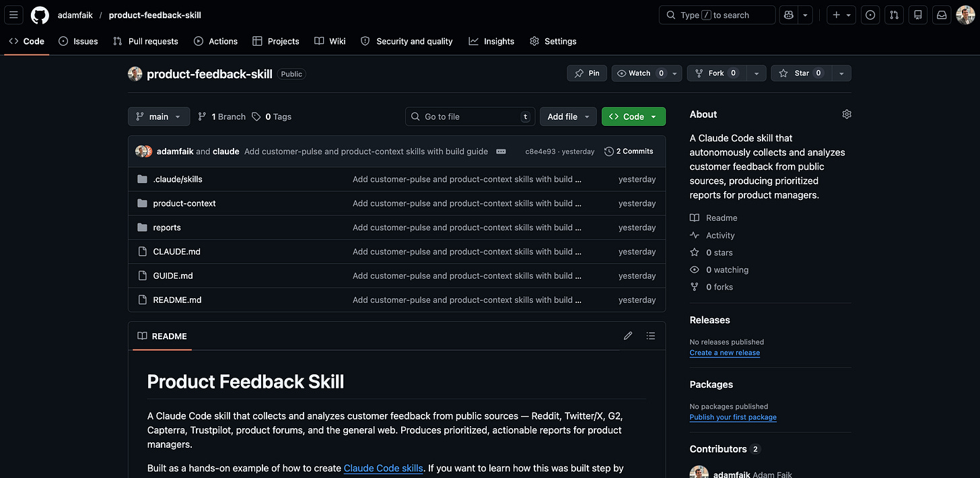Image resolution: width=980 pixels, height=478 pixels.
Task: Open the About section gear icon
Action: coord(847,114)
